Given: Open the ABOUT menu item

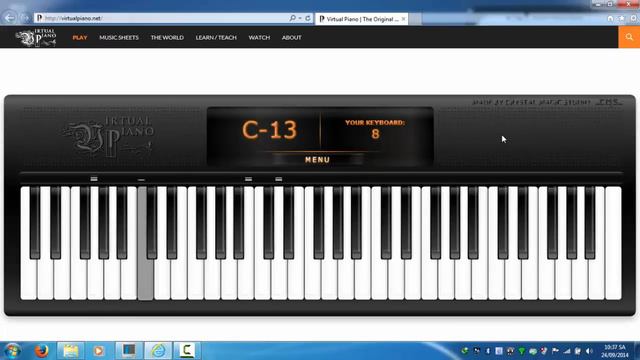Looking at the screenshot, I should tap(291, 38).
